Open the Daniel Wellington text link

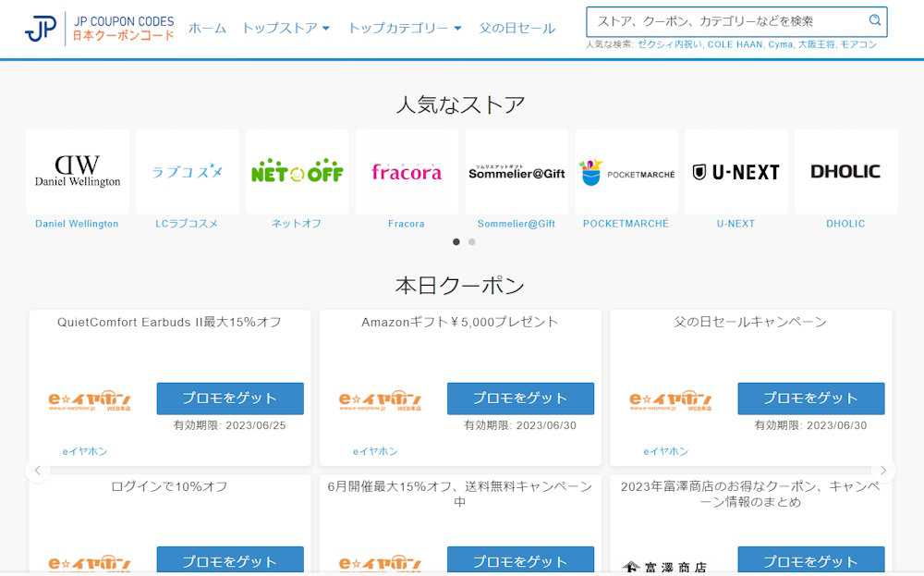pyautogui.click(x=78, y=224)
